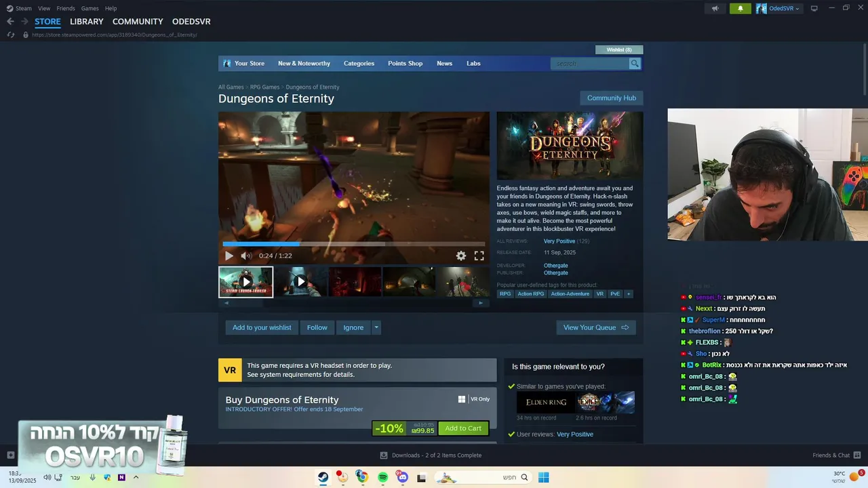Click Add a Game plus icon

pyautogui.click(x=10, y=455)
